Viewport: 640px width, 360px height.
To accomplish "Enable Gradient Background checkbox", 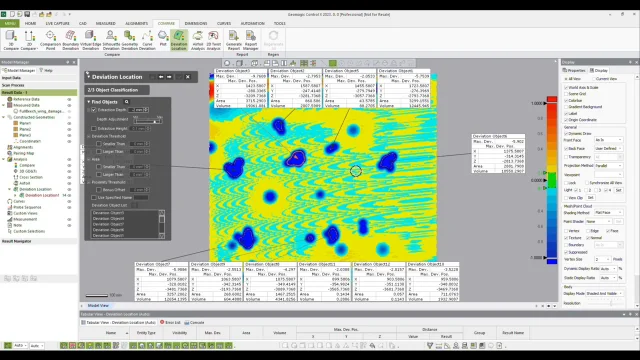I will [566, 107].
